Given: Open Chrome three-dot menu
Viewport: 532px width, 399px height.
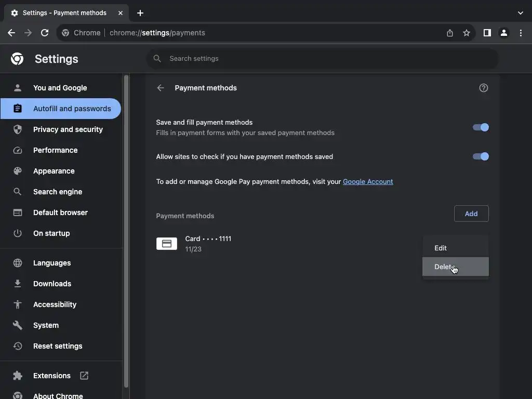Looking at the screenshot, I should pyautogui.click(x=521, y=33).
